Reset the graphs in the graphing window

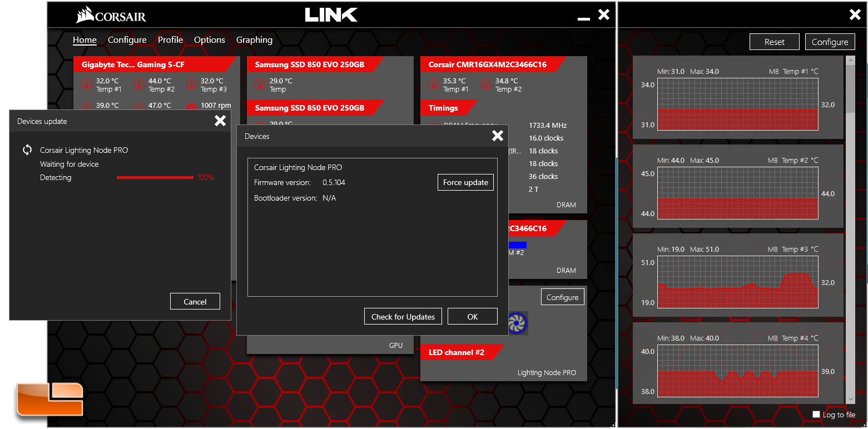[x=774, y=42]
